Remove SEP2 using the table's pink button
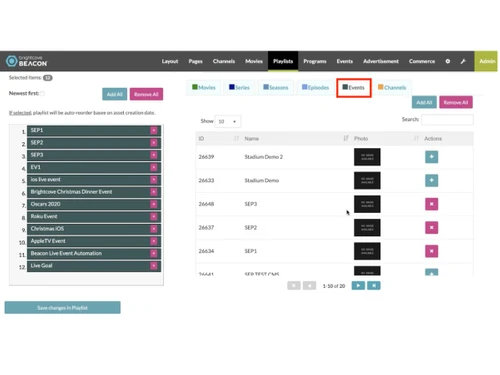 431,228
